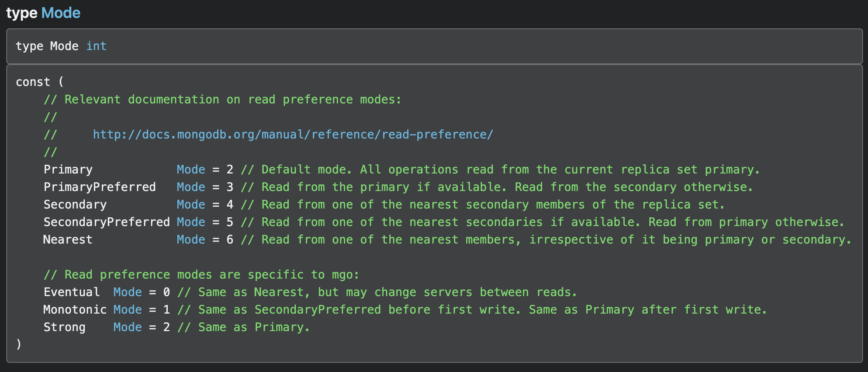This screenshot has width=868, height=372.
Task: Click the 'Same as Primary.' comment
Action: click(244, 327)
